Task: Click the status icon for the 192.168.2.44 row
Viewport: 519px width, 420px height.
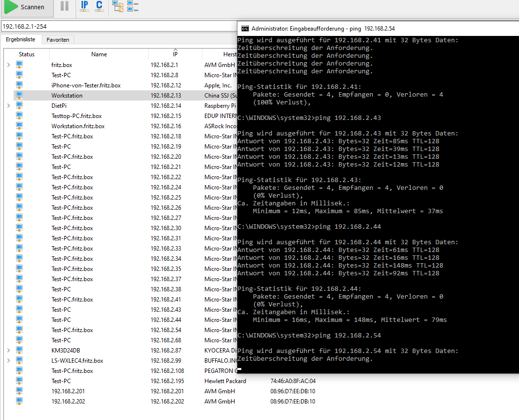Action: point(19,319)
